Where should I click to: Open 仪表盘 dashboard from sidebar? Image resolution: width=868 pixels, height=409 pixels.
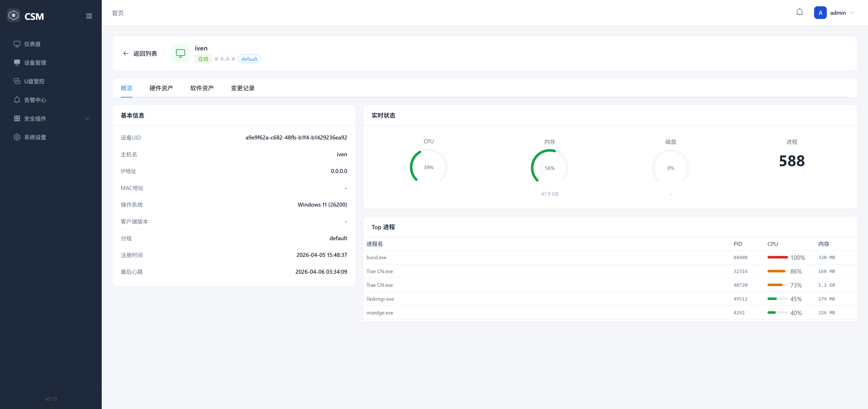click(x=32, y=44)
